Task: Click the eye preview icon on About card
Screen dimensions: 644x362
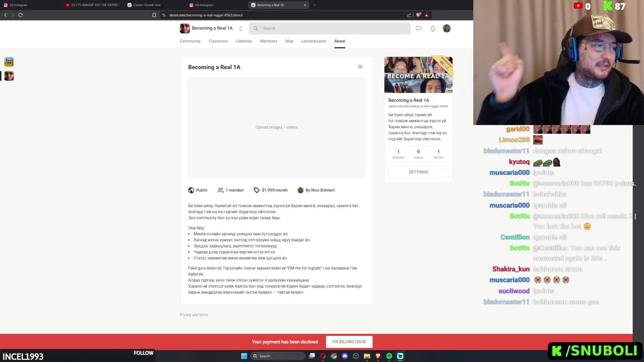Action: [360, 66]
